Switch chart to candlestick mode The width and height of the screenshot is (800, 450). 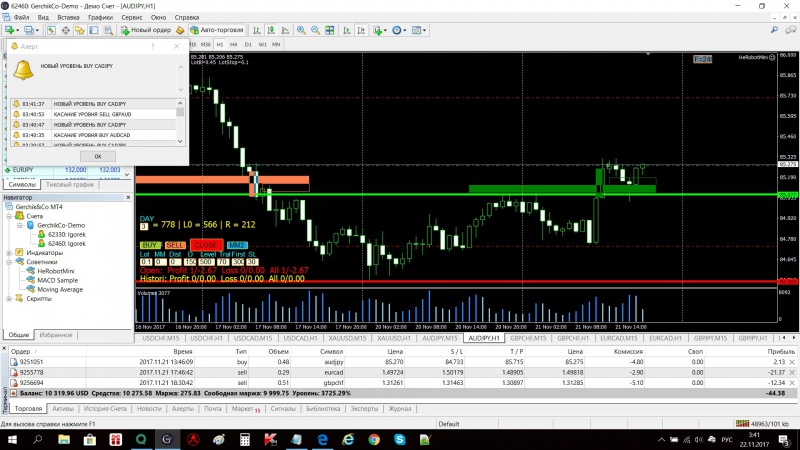[x=271, y=30]
